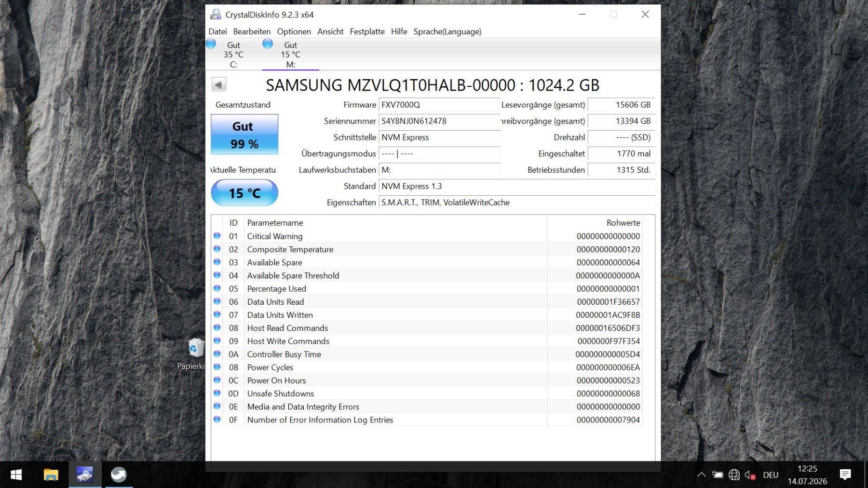Image resolution: width=868 pixels, height=488 pixels.
Task: Click the Schreibvorgänge 13394 GB value
Action: [x=621, y=121]
